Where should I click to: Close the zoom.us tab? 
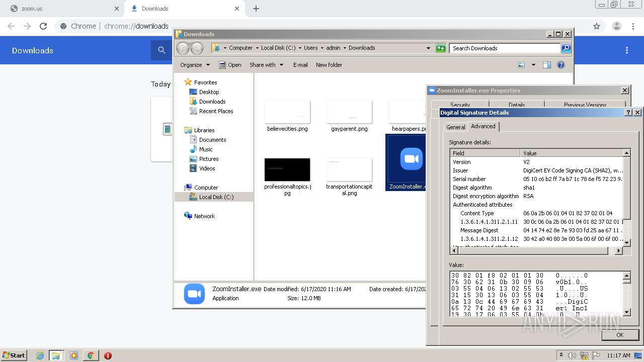click(117, 9)
